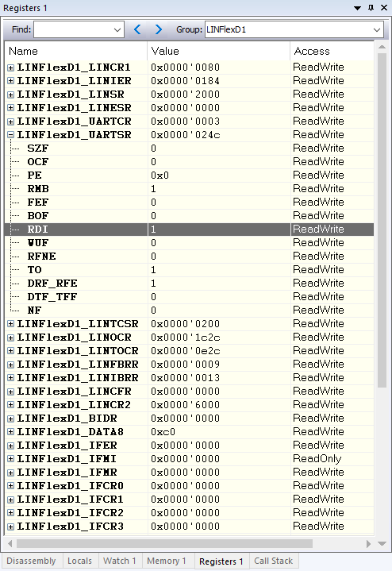The image size is (392, 571).
Task: Select the FEF bit field row
Action: pos(190,202)
